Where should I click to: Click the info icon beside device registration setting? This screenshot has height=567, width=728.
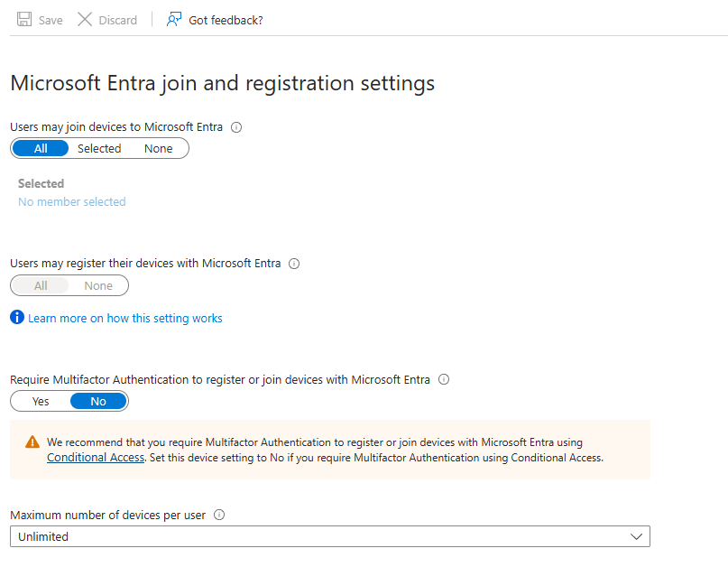coord(294,264)
